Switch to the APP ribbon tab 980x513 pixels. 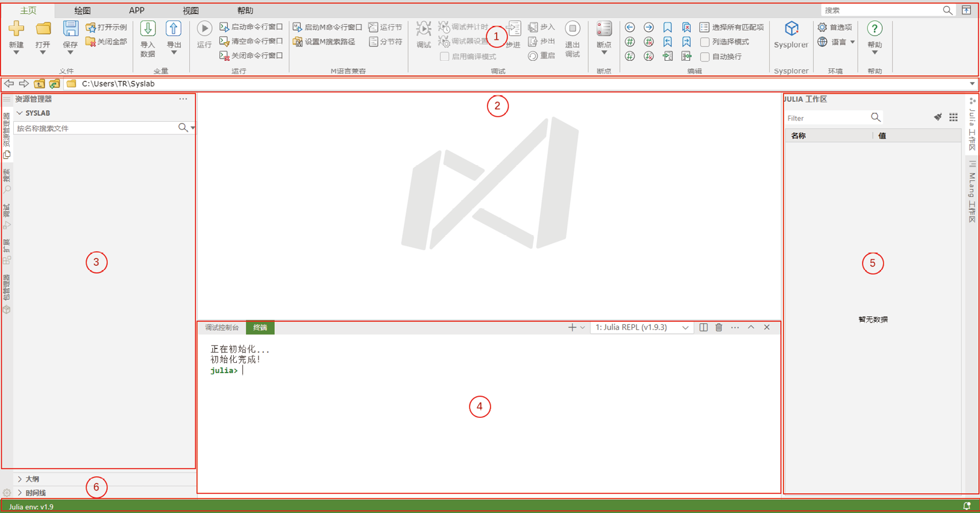point(137,11)
